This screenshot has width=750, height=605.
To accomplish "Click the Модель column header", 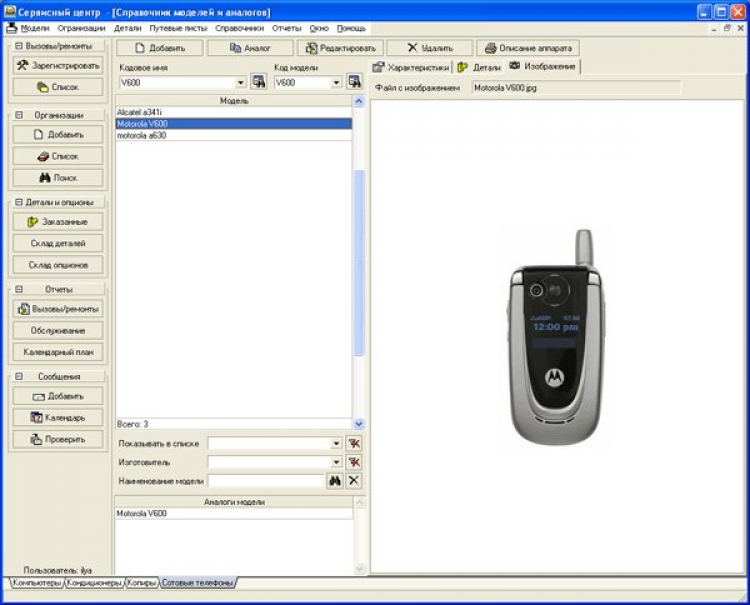I will click(234, 100).
